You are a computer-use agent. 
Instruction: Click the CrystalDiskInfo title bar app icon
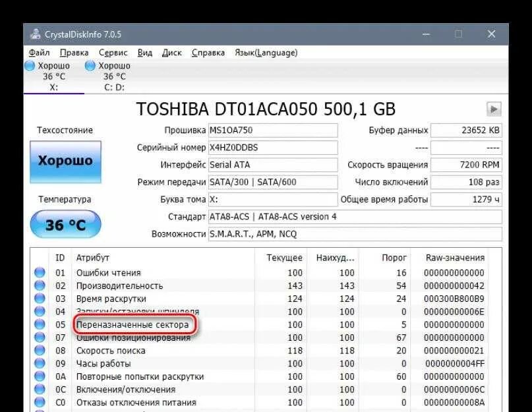coord(35,34)
